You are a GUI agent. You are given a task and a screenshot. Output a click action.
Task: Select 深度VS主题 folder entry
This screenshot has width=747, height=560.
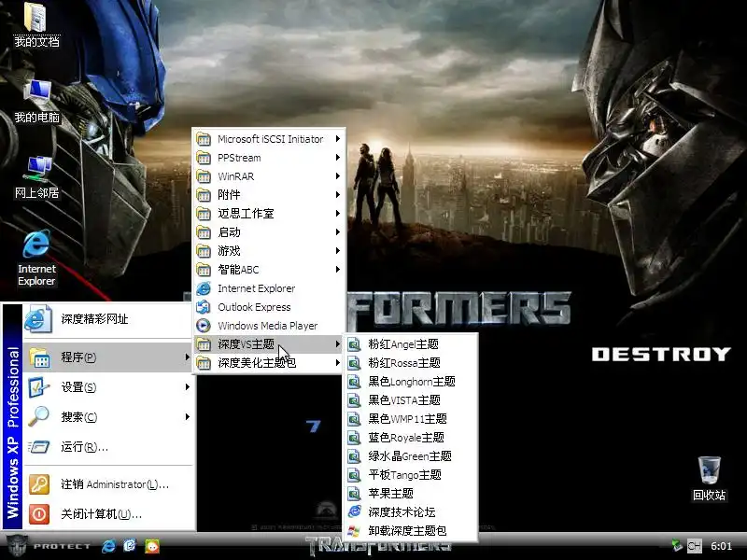[x=269, y=344]
